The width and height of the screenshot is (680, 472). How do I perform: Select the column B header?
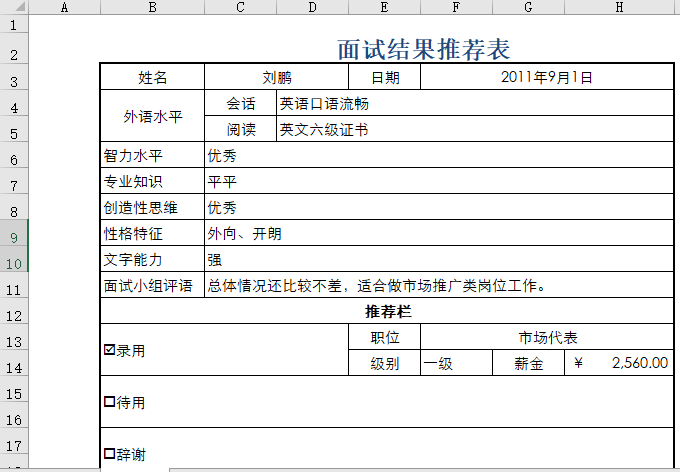(x=152, y=8)
